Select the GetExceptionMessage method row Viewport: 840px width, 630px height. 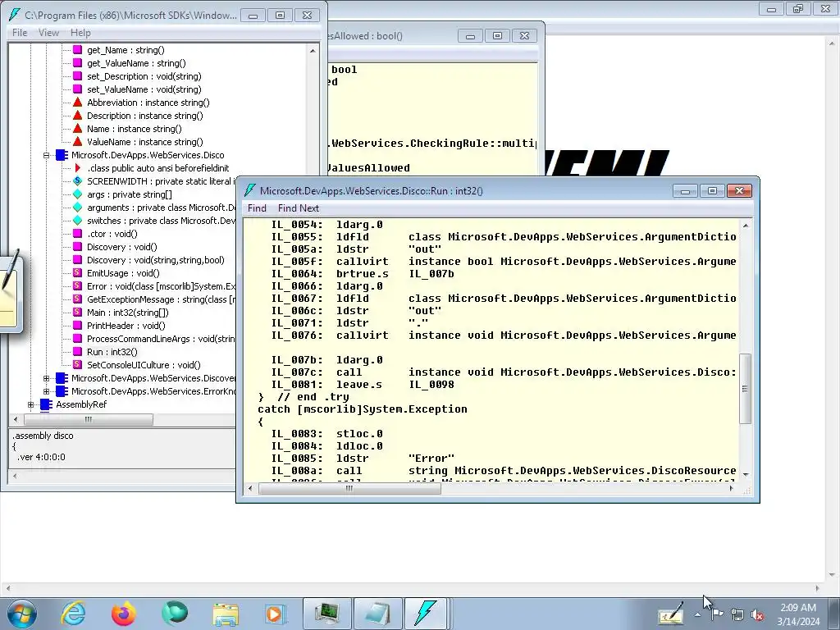point(161,299)
